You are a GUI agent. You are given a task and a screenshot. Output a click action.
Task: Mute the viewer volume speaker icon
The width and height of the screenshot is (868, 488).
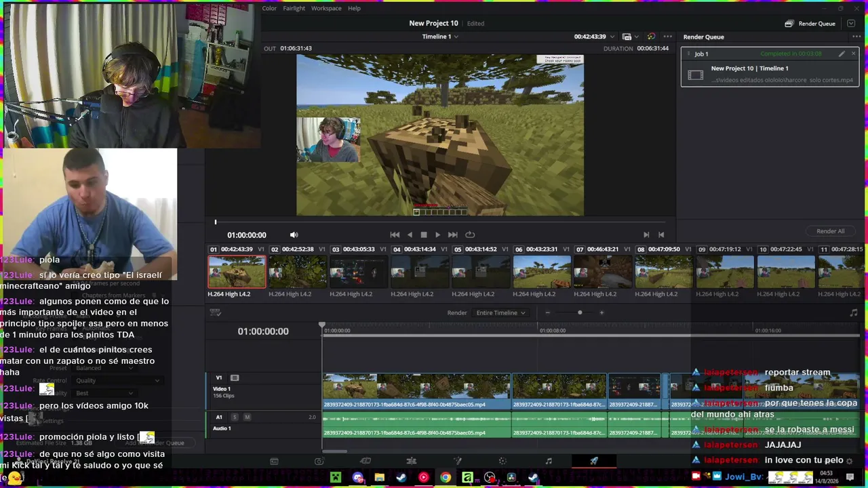(x=294, y=235)
